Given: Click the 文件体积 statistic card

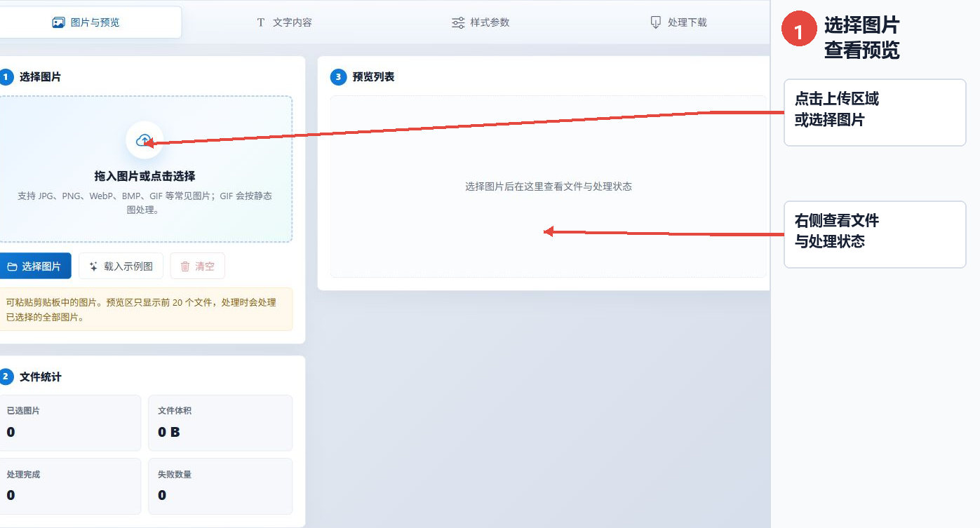Looking at the screenshot, I should click(220, 423).
